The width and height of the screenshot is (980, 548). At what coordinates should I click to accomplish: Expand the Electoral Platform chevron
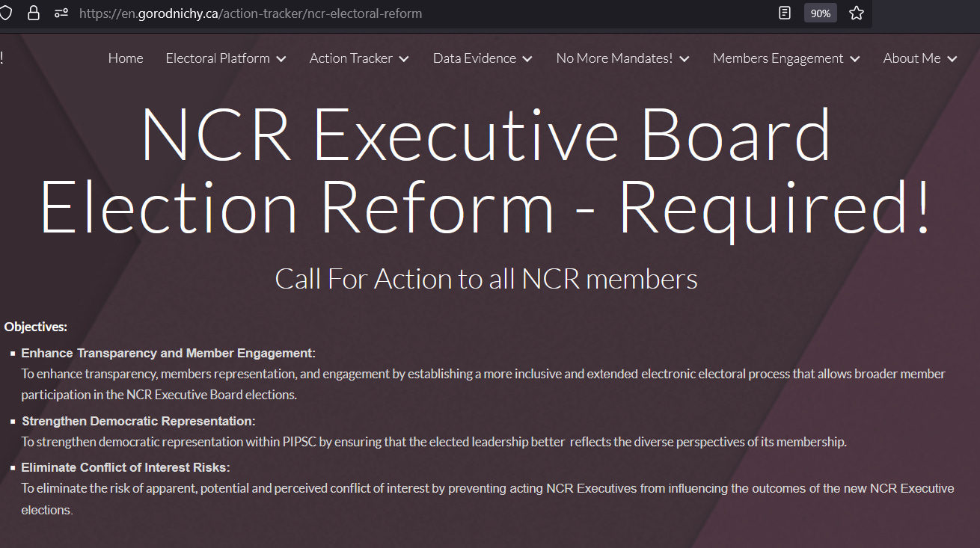pyautogui.click(x=281, y=59)
